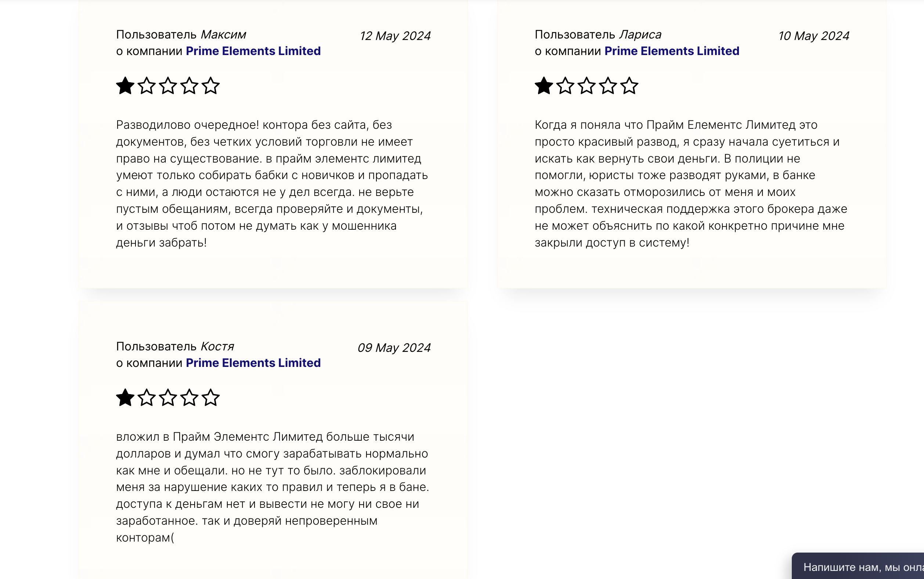Click the 10 May 2024 review date
Viewport: 924px width, 579px height.
(813, 36)
